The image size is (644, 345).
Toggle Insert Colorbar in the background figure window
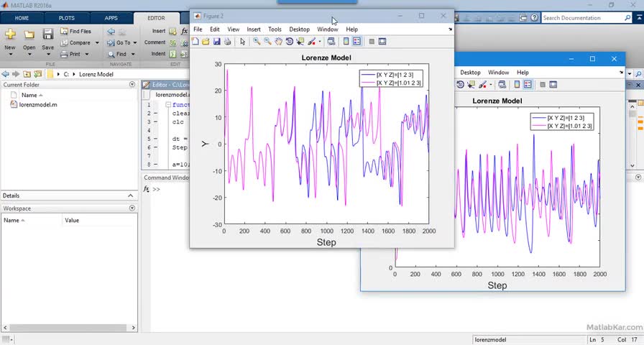(x=517, y=85)
